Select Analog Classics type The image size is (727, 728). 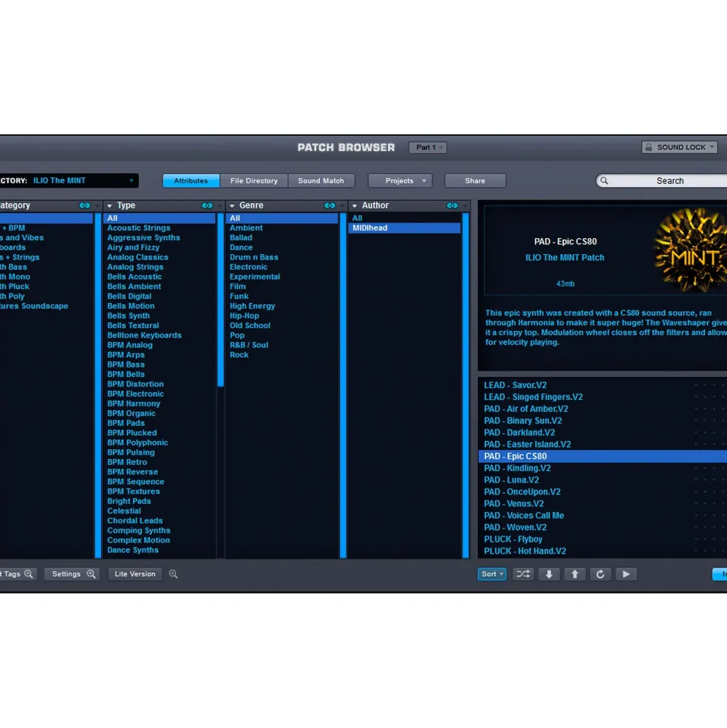tap(137, 257)
